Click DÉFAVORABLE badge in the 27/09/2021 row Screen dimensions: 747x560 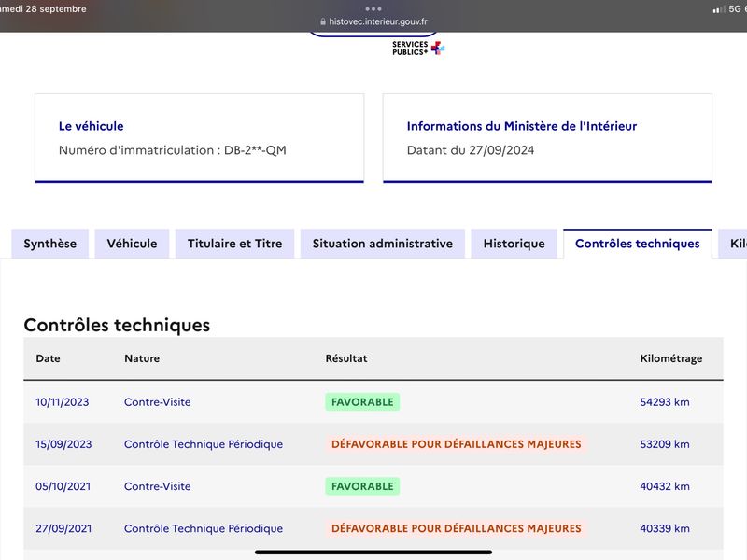coord(456,528)
